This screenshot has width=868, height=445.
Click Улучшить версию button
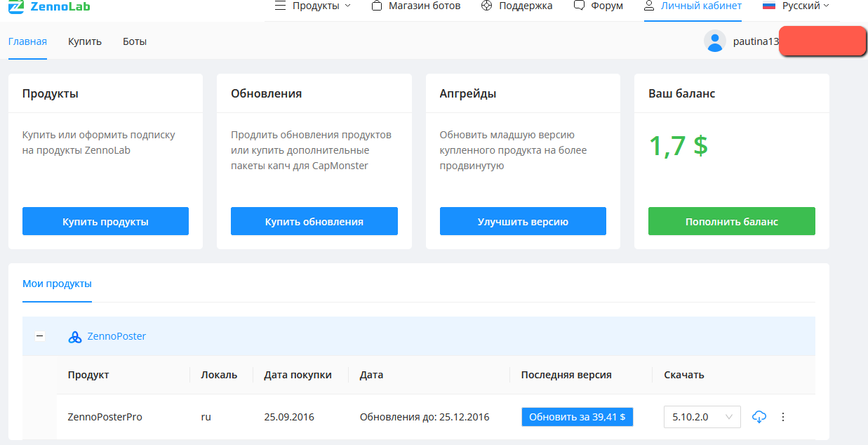(523, 221)
